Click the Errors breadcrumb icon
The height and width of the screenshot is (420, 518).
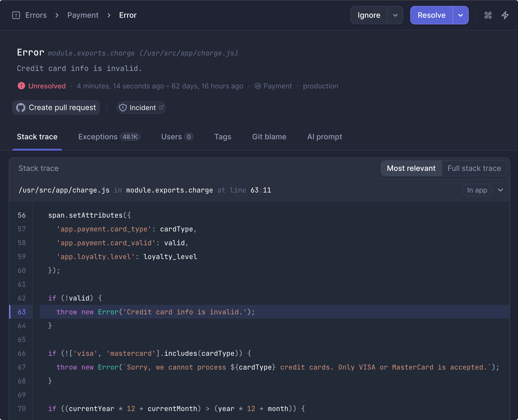[x=16, y=15]
